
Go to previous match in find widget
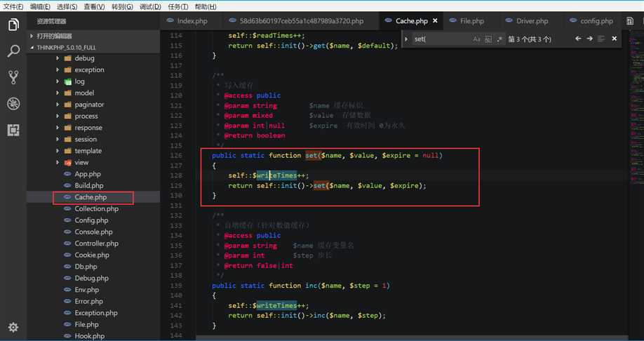click(578, 39)
